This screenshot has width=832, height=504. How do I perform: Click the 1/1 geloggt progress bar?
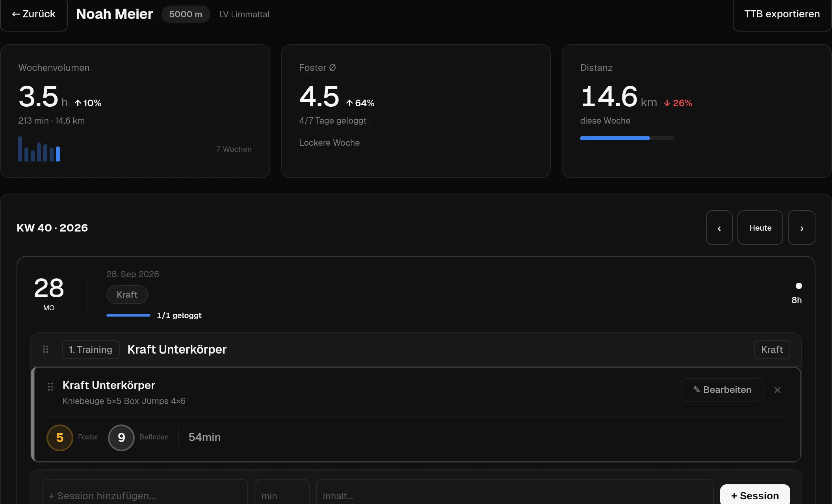128,315
